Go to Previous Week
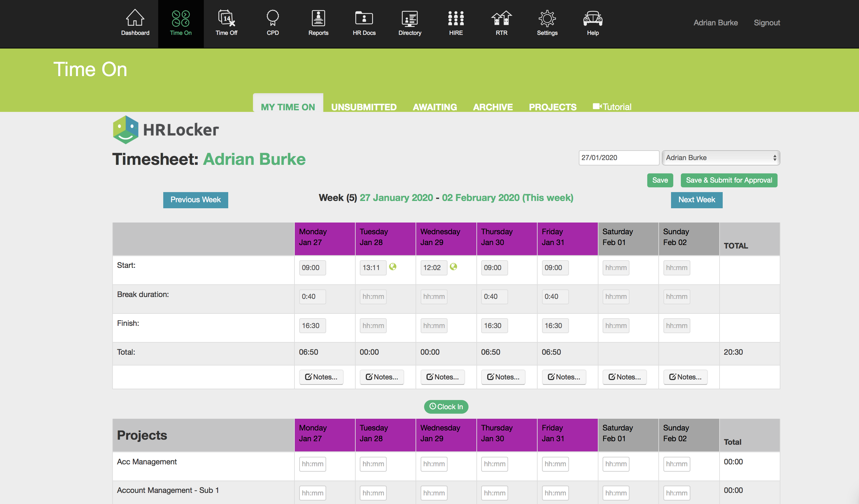Image resolution: width=859 pixels, height=504 pixels. click(x=195, y=200)
